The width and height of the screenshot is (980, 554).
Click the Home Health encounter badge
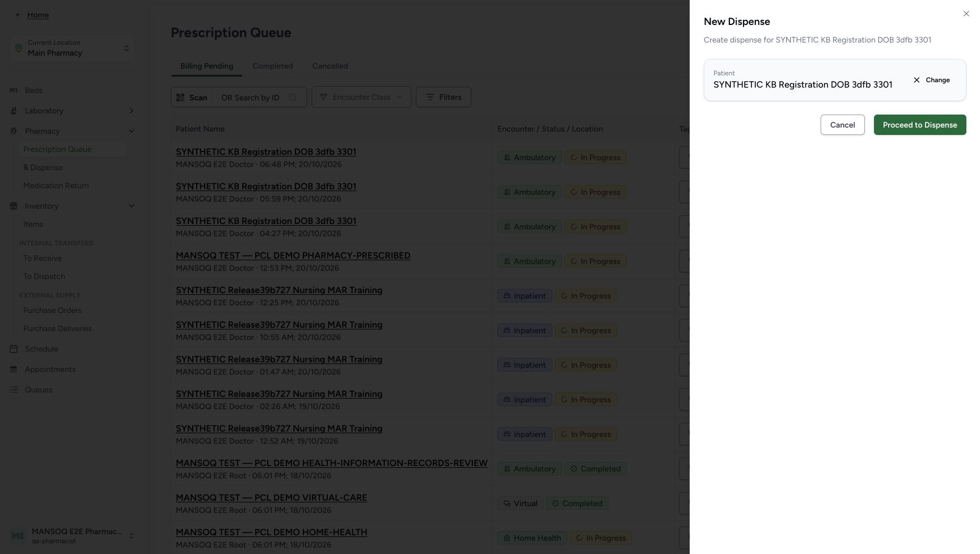tap(532, 538)
